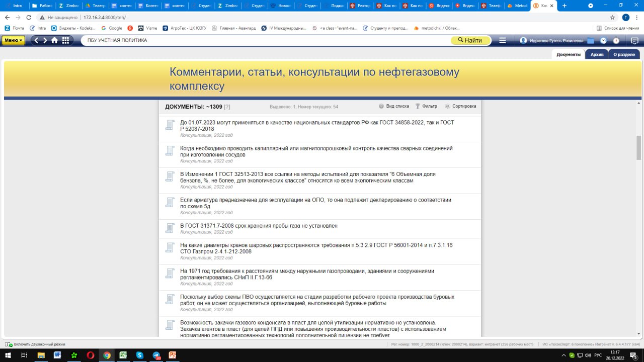
Task: Click document icon beside ГОСТ 31371.7-2008 entry
Action: (x=170, y=228)
